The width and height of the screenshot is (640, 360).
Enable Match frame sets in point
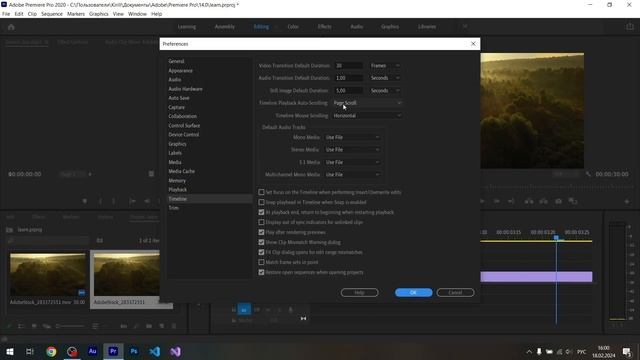(x=261, y=262)
